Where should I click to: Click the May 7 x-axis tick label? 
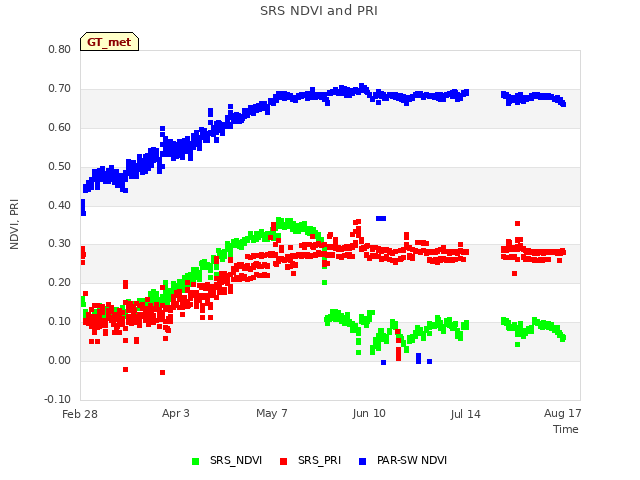(272, 413)
